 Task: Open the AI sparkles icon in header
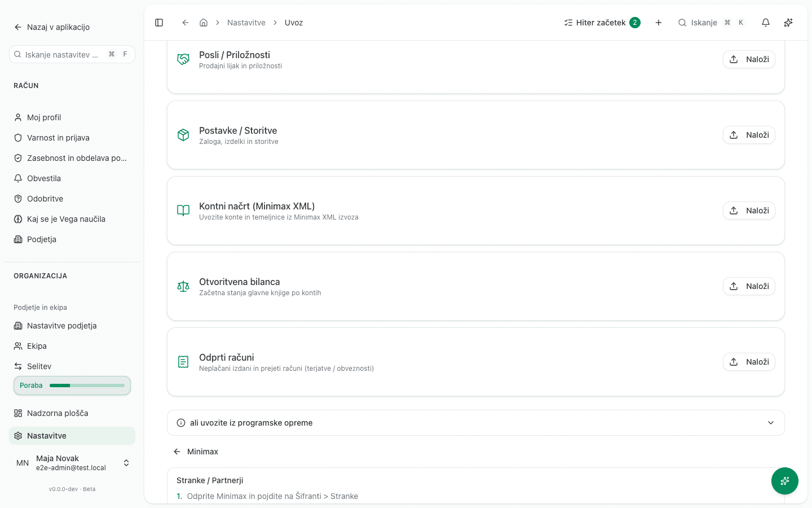788,23
